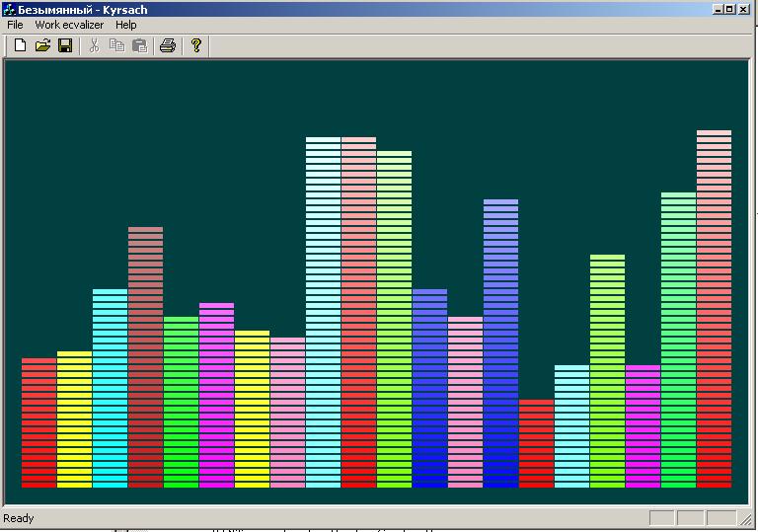Click the Kyrsach app icon in title bar
758x532 pixels.
tap(9, 9)
